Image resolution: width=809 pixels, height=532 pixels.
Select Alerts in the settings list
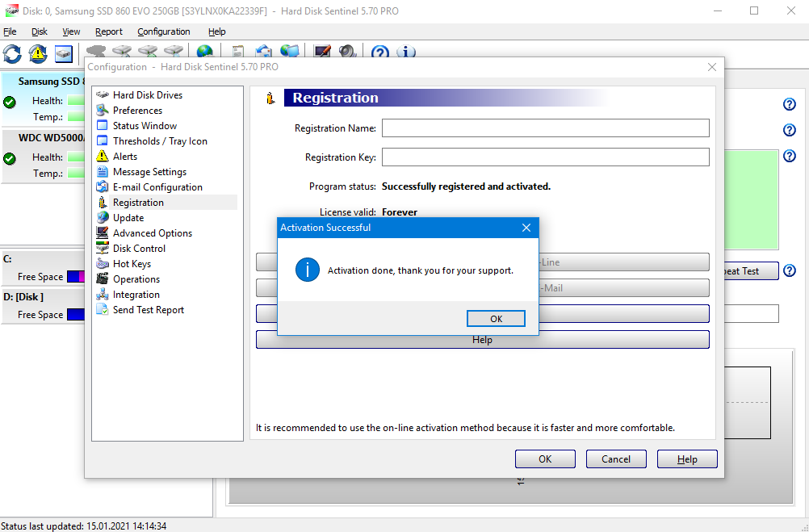coord(125,157)
